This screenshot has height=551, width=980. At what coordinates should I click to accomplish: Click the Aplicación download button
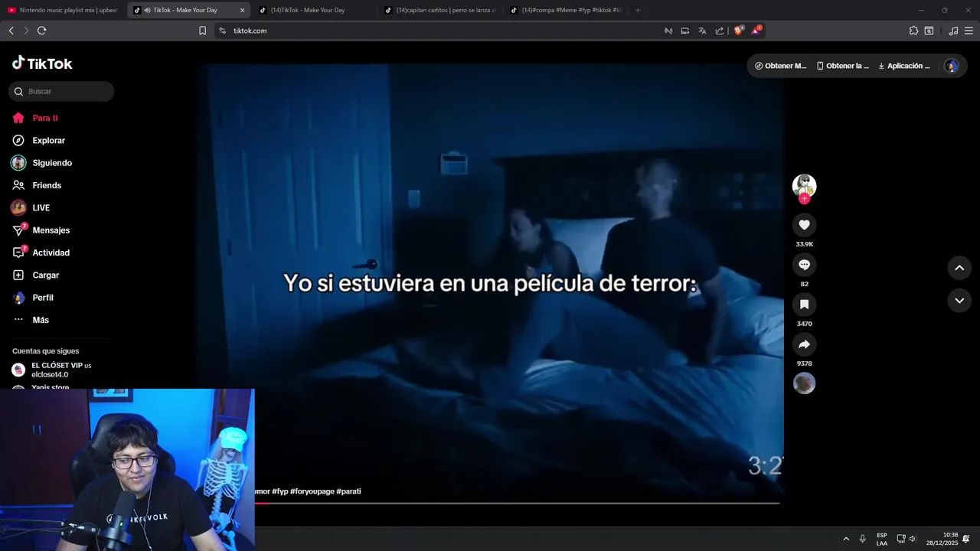(904, 66)
